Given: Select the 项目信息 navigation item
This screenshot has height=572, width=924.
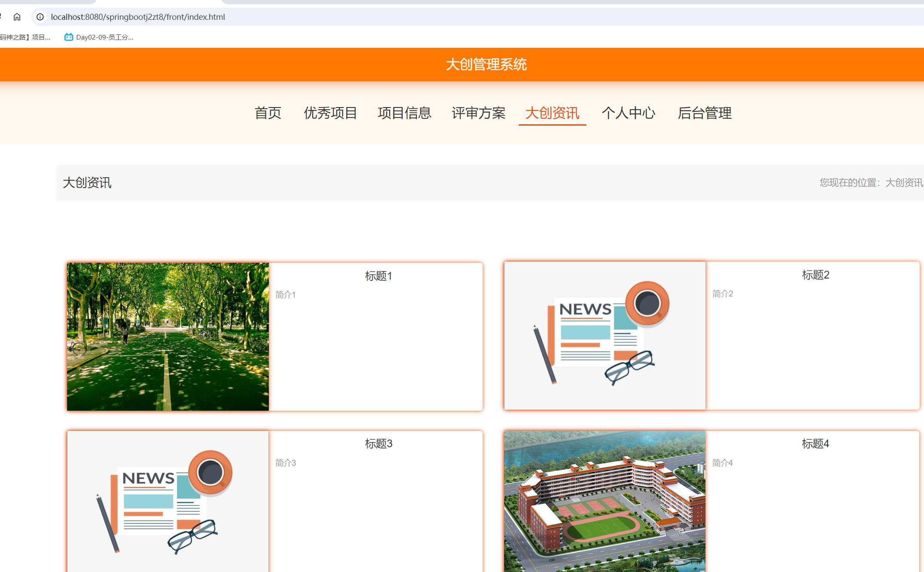Looking at the screenshot, I should click(404, 113).
